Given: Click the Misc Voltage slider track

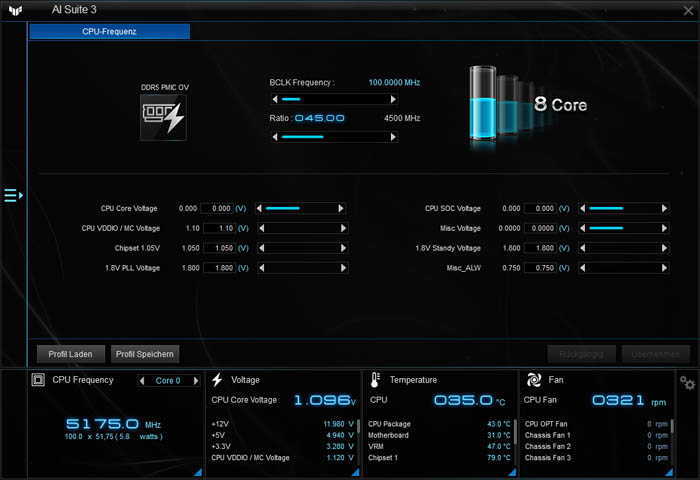Looking at the screenshot, I should (623, 228).
